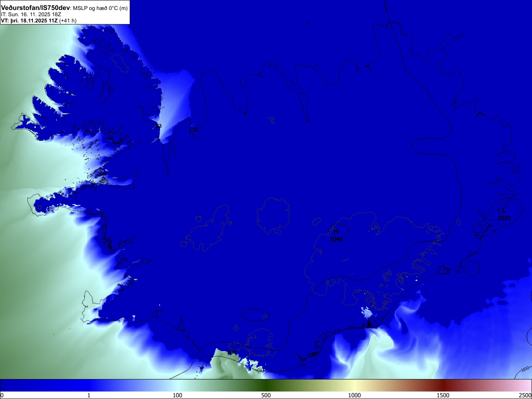Click the 'Veðurstofan/IS750dev' title text
Viewport: 532px width, 399px height.
point(36,8)
